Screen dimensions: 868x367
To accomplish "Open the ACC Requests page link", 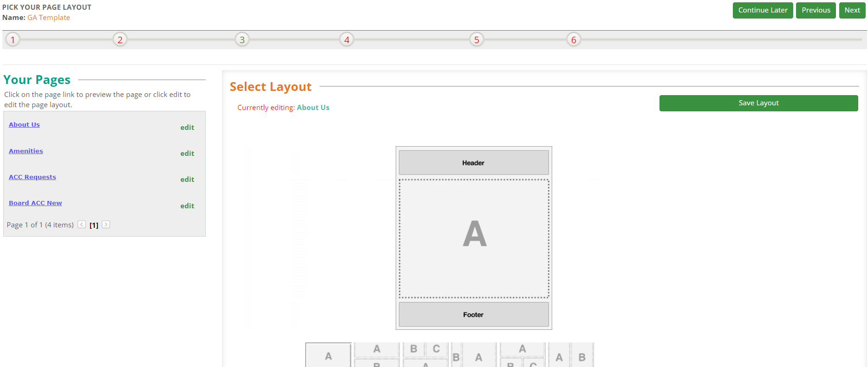I will click(33, 177).
